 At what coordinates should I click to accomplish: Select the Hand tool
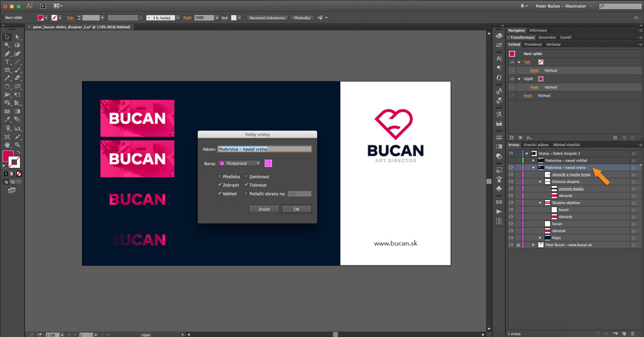pos(7,144)
